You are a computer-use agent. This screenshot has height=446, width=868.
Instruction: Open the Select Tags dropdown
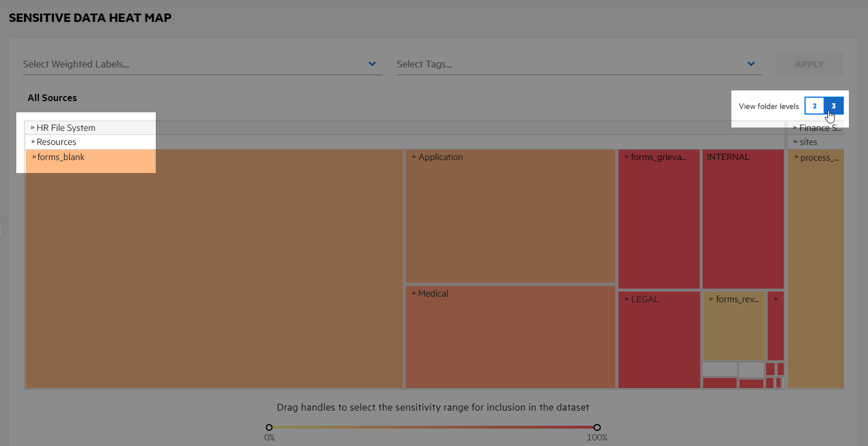click(x=751, y=63)
